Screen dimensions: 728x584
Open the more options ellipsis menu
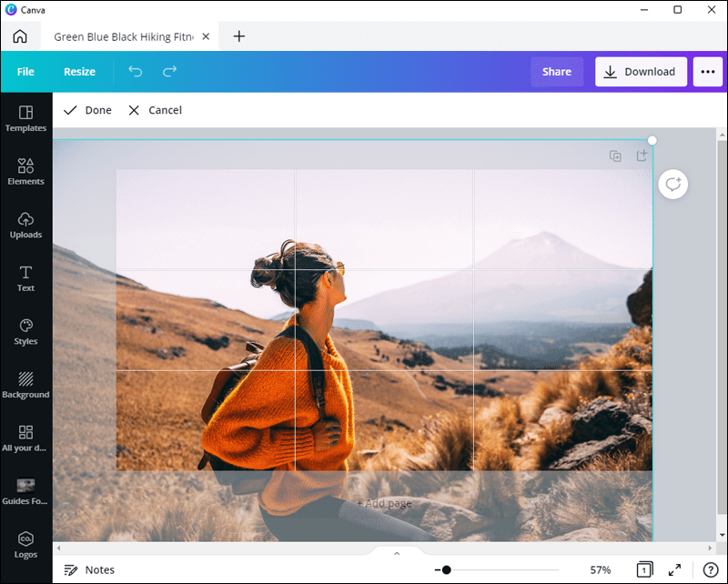coord(708,72)
